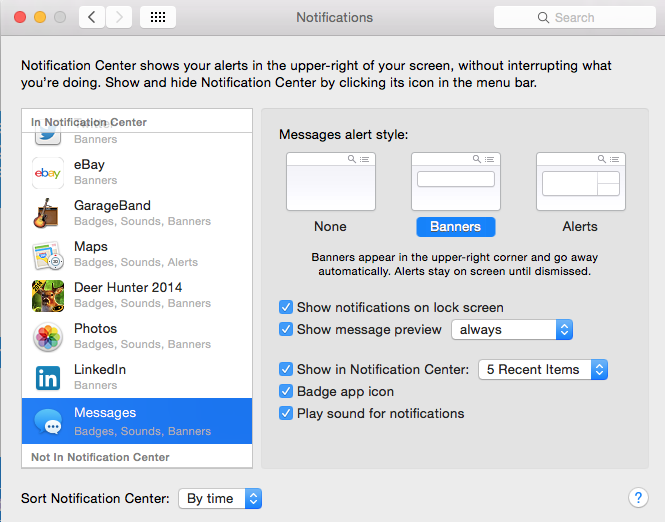Show all preferences with the grid icon

tap(158, 17)
